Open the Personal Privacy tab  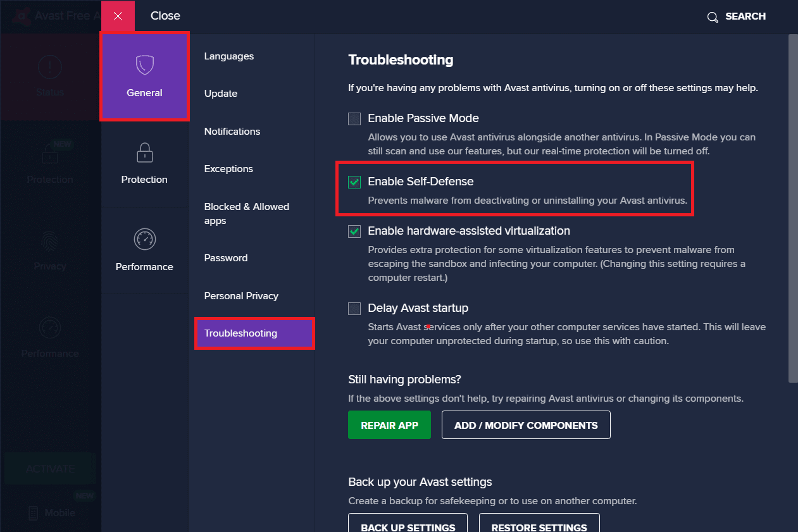pyautogui.click(x=241, y=296)
